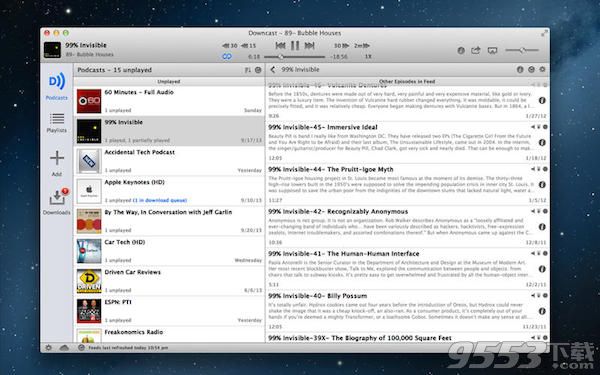
Task: Show info for The Human-Human Interface episode
Action: click(542, 269)
